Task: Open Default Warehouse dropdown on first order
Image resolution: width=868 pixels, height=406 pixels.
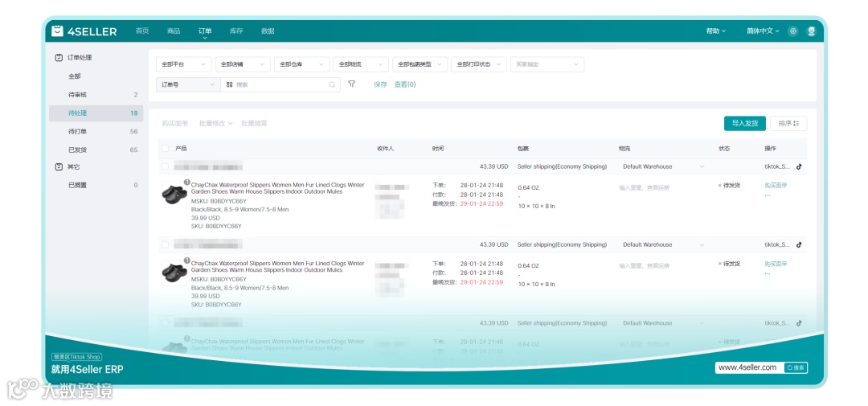Action: click(x=663, y=166)
